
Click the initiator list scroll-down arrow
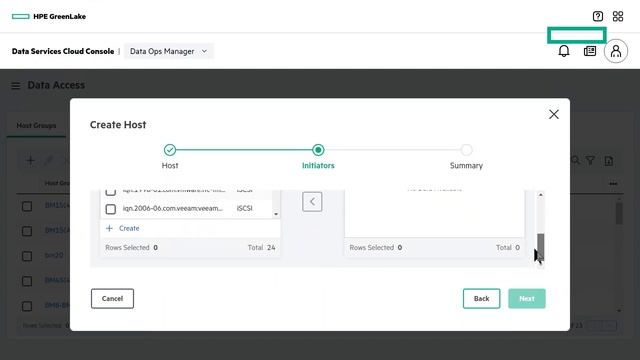pyautogui.click(x=276, y=214)
